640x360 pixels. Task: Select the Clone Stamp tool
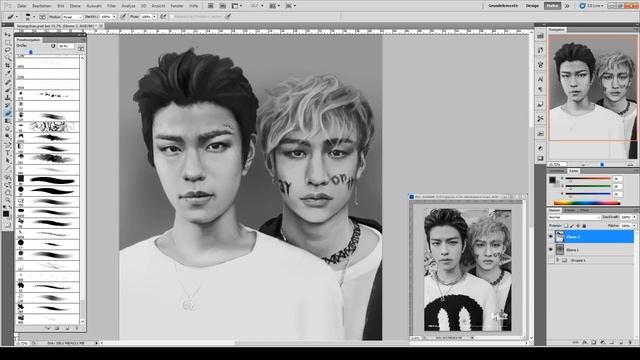coord(8,98)
